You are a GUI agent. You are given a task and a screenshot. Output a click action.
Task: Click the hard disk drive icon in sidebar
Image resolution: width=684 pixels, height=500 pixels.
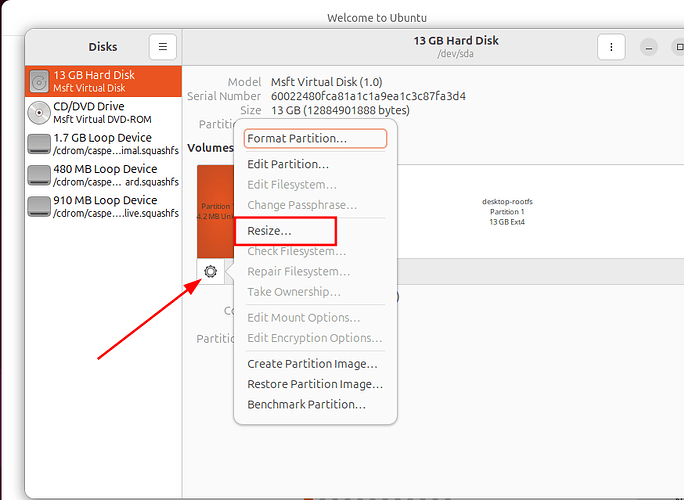pos(40,81)
